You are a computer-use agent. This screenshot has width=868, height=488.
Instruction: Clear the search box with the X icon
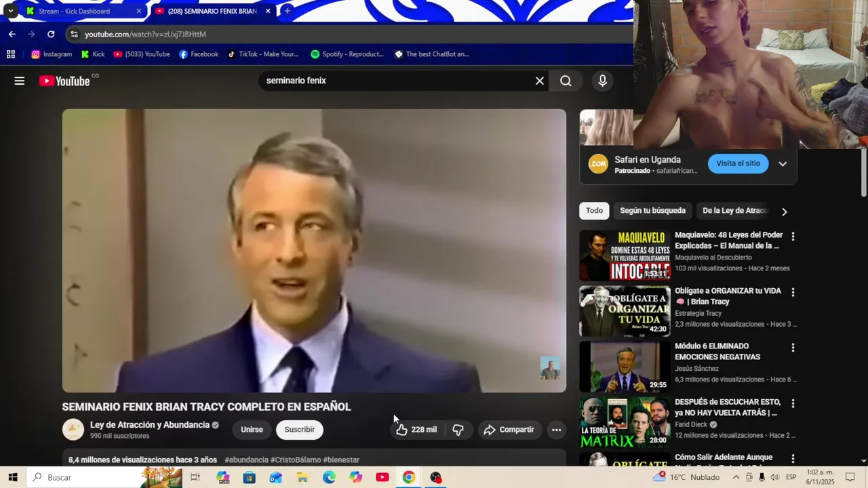pyautogui.click(x=540, y=81)
